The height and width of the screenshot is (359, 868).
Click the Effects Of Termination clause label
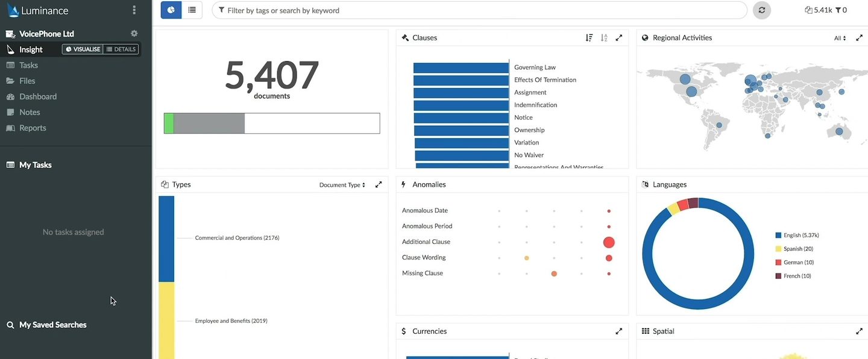[x=545, y=80]
